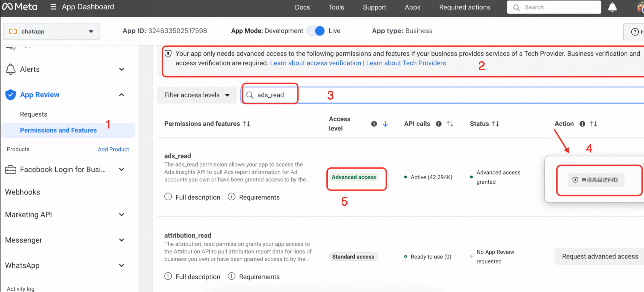This screenshot has width=644, height=292.
Task: Open Requests under App Review
Action: click(x=34, y=114)
